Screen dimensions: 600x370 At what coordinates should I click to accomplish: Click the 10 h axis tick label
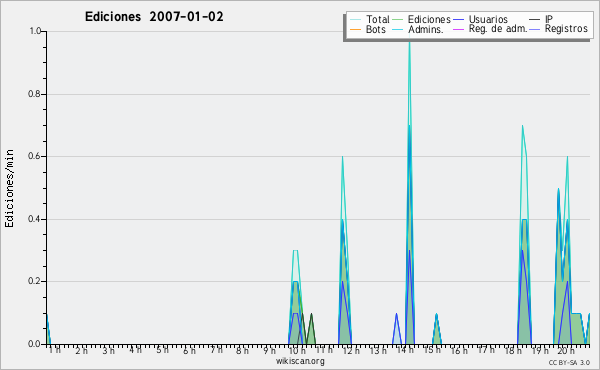(x=297, y=350)
